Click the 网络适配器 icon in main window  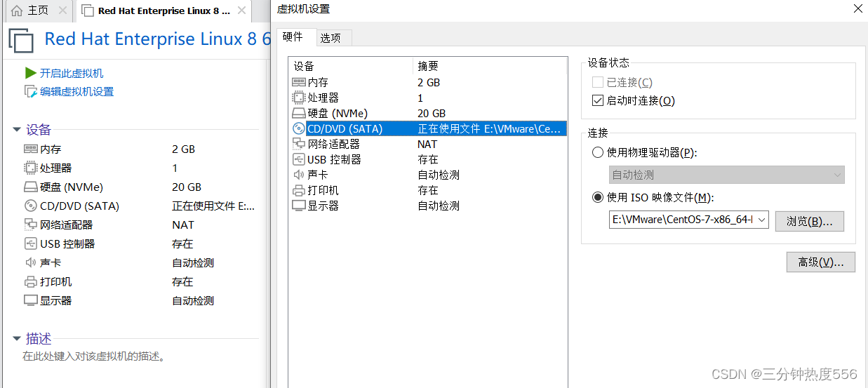(x=30, y=225)
